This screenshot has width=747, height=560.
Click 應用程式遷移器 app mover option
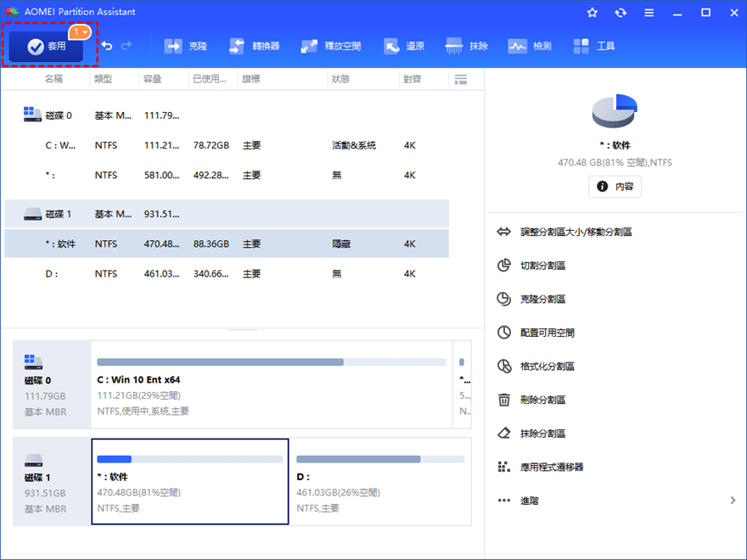tap(552, 468)
